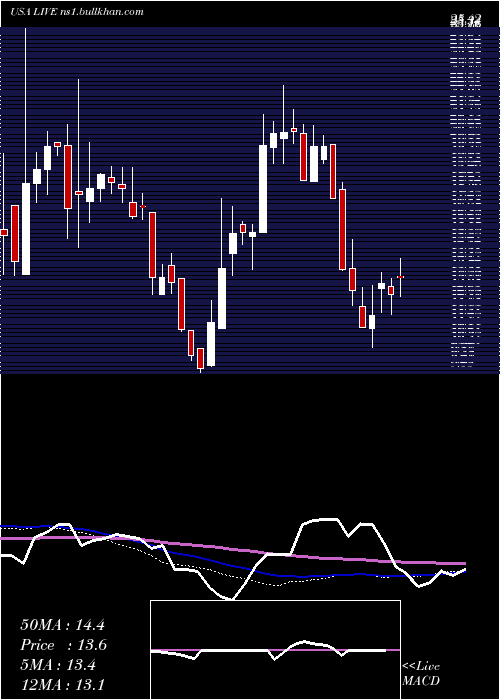The height and width of the screenshot is (700, 500).
Task: Click the '12MA : 13.1' label
Action: click(x=62, y=685)
